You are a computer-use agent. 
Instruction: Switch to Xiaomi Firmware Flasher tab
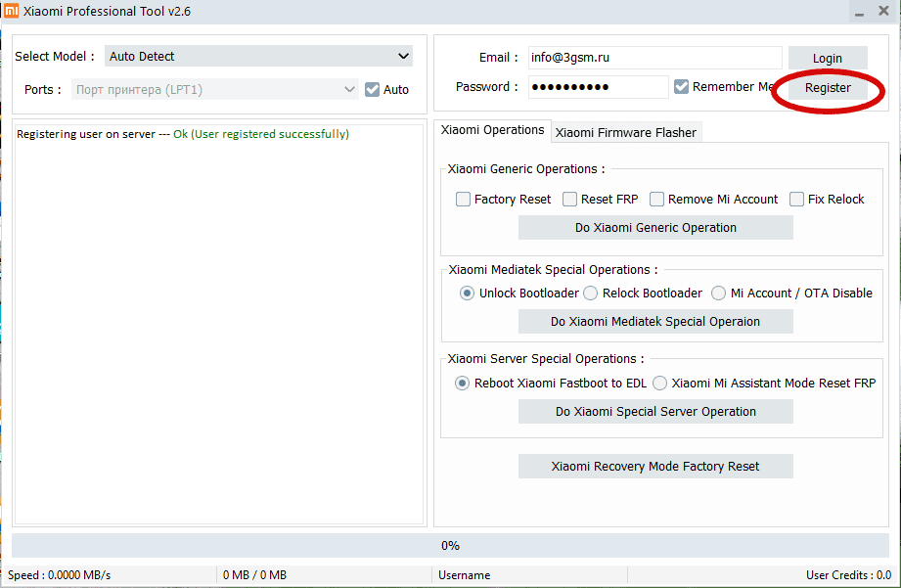[625, 132]
